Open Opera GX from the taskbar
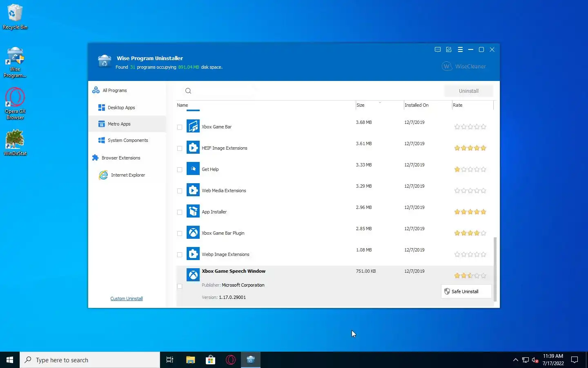 [x=231, y=360]
